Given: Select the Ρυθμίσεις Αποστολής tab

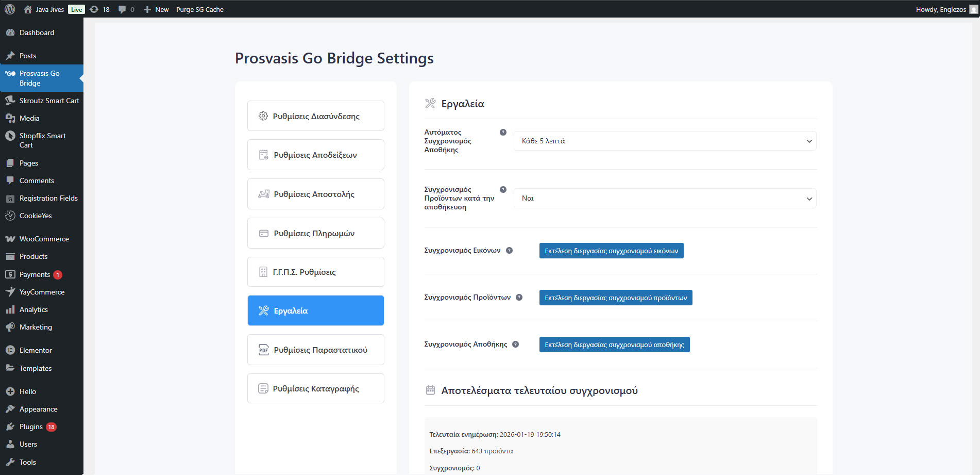Looking at the screenshot, I should click(315, 194).
